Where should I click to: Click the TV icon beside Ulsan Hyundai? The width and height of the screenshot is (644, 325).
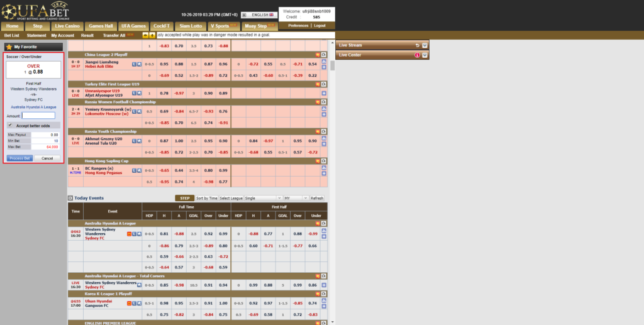[130, 303]
